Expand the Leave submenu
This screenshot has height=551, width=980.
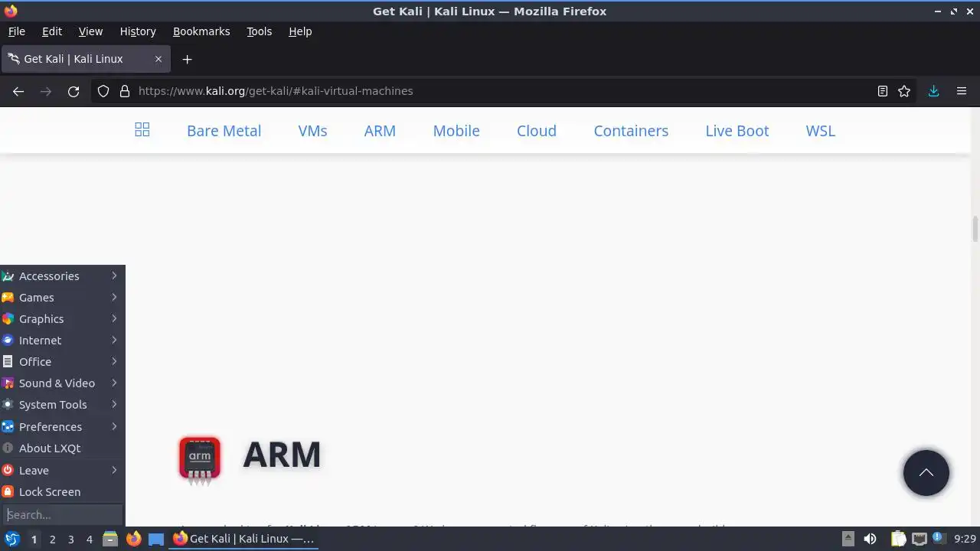point(63,471)
